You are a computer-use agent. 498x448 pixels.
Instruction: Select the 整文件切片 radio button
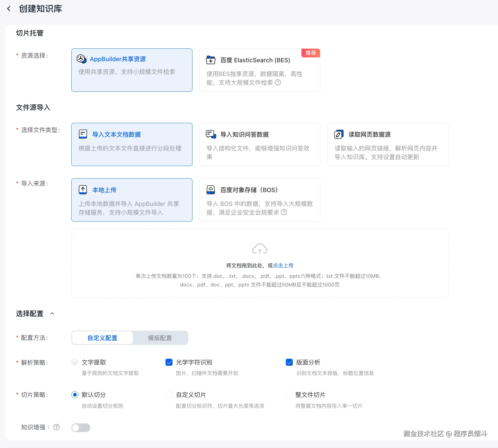[288, 395]
